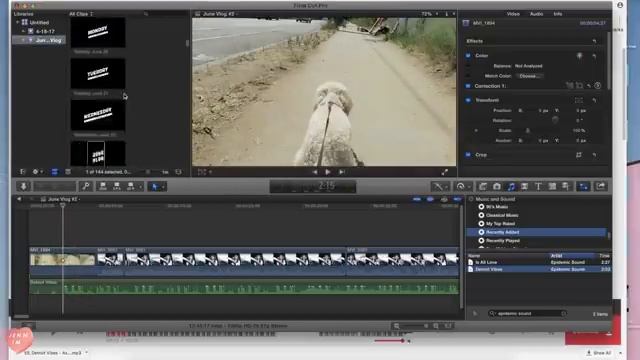
Task: Select the arrow Select tool
Action: [x=154, y=187]
